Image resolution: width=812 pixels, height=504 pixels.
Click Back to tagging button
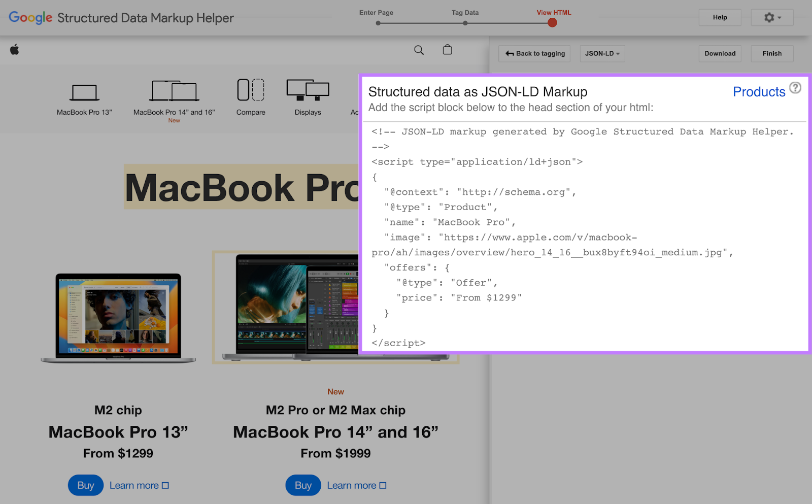point(534,53)
